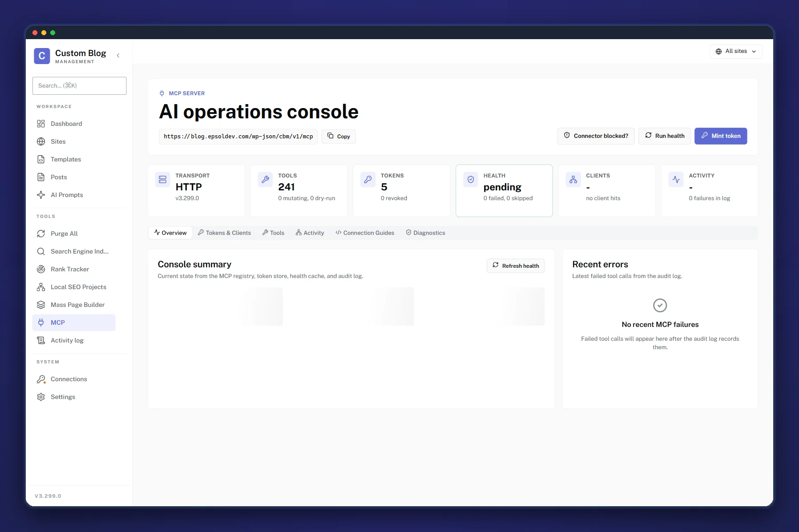Open Connections key icon
This screenshot has height=532, width=799.
[x=41, y=379]
